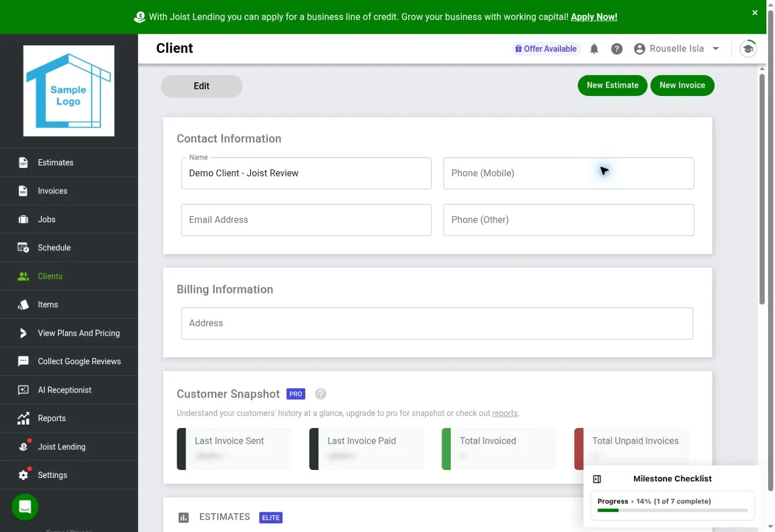Click the Edit button

202,86
